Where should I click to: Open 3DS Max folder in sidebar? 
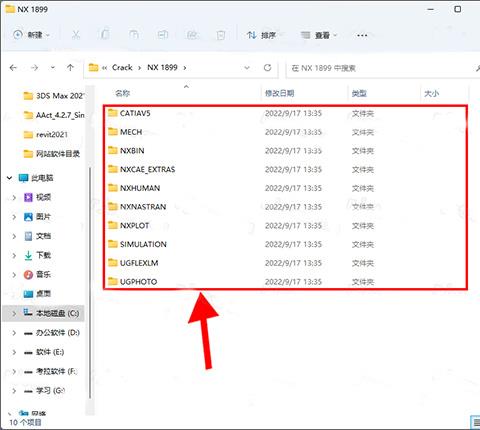pos(53,96)
